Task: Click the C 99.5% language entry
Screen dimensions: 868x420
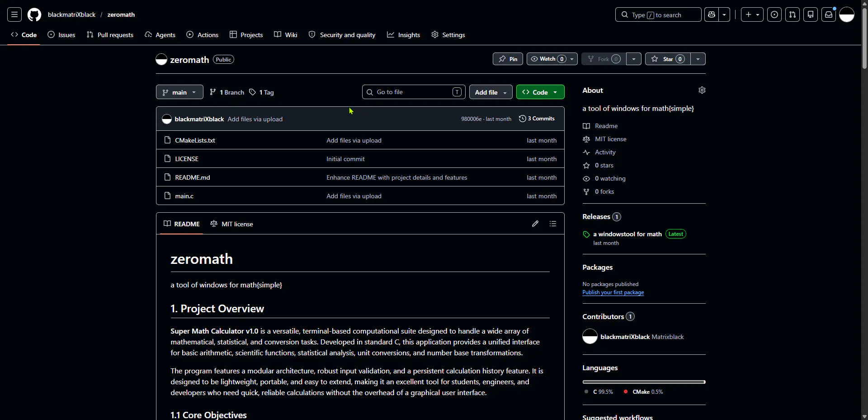Action: pos(599,392)
